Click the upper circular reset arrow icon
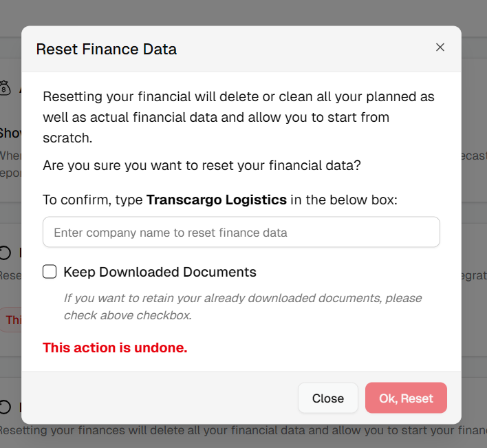Image resolution: width=487 pixels, height=448 pixels. pyautogui.click(x=5, y=253)
